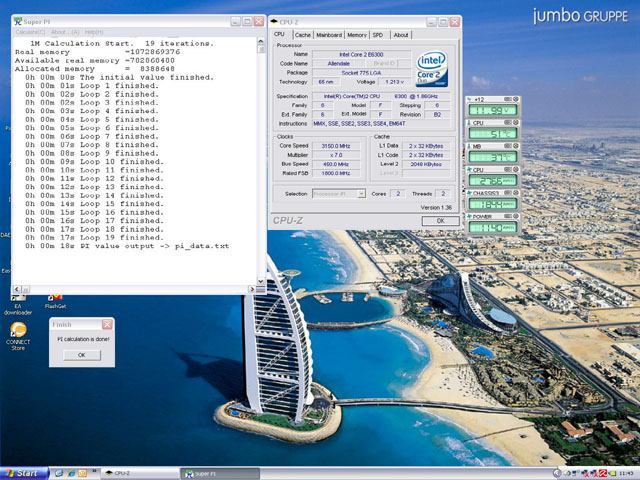Image resolution: width=640 pixels, height=480 pixels.
Task: Click the CPU temperature readout display
Action: 493,133
